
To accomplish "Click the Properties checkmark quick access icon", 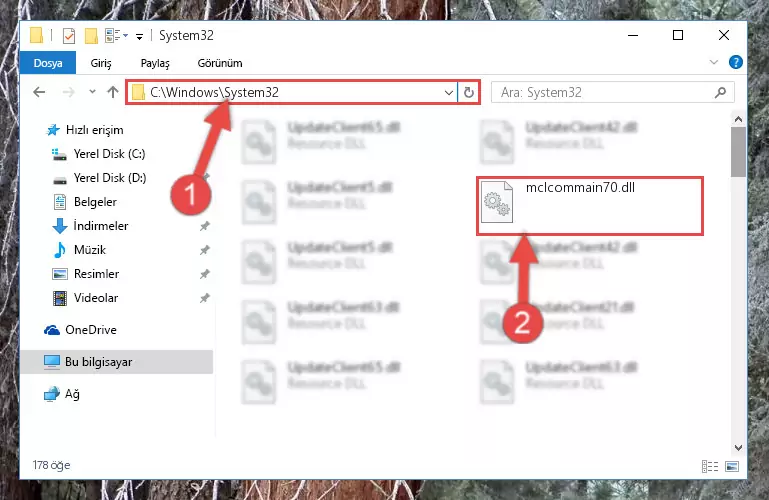I will click(69, 36).
